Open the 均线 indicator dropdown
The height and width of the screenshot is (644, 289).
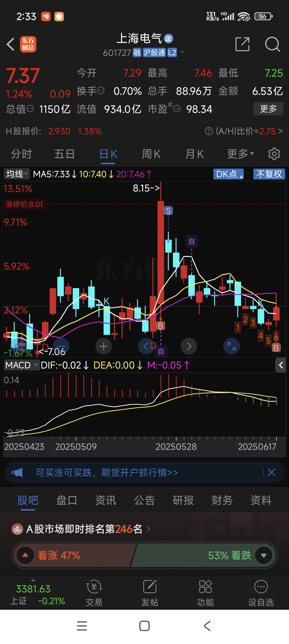tap(17, 174)
